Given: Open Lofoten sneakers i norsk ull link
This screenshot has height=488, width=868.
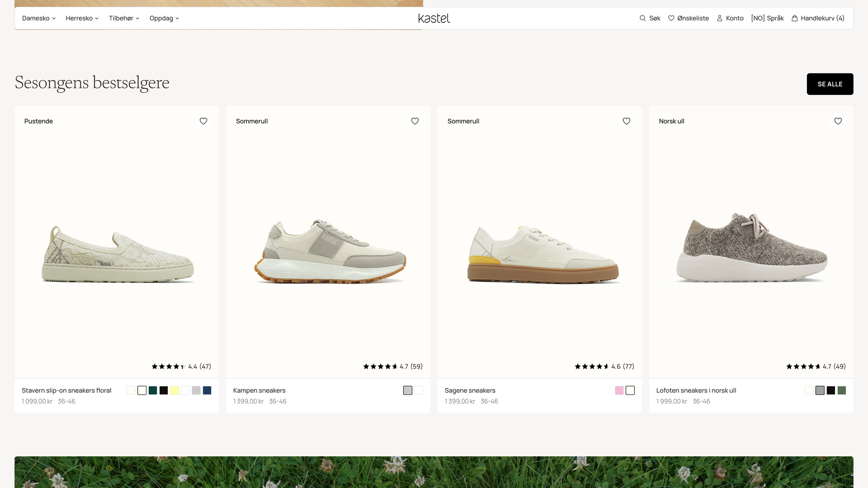Looking at the screenshot, I should (x=696, y=390).
